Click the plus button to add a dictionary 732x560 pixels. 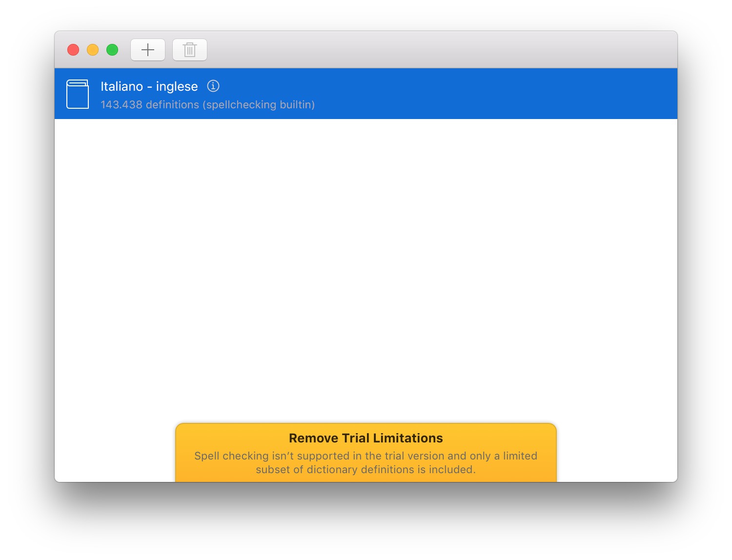pos(148,50)
